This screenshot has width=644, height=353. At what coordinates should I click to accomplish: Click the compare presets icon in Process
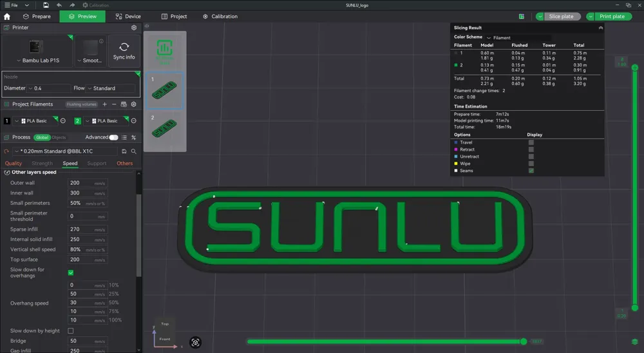[133, 137]
